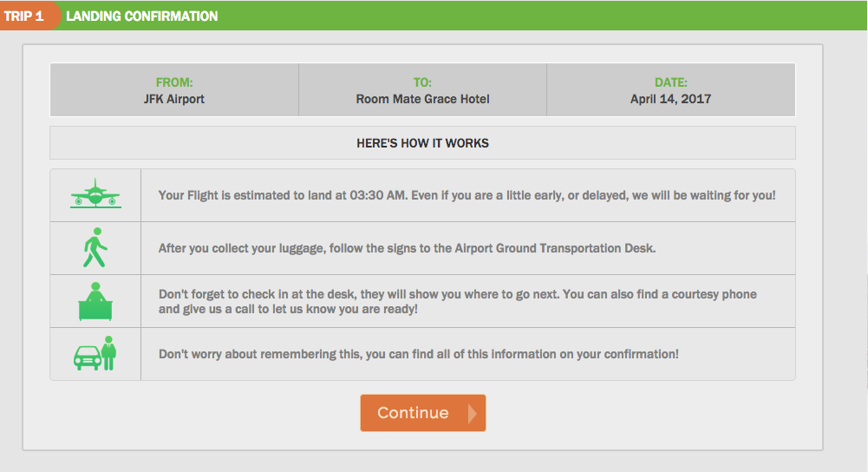Image resolution: width=868 pixels, height=472 pixels.
Task: Click the DATE label
Action: [x=671, y=82]
